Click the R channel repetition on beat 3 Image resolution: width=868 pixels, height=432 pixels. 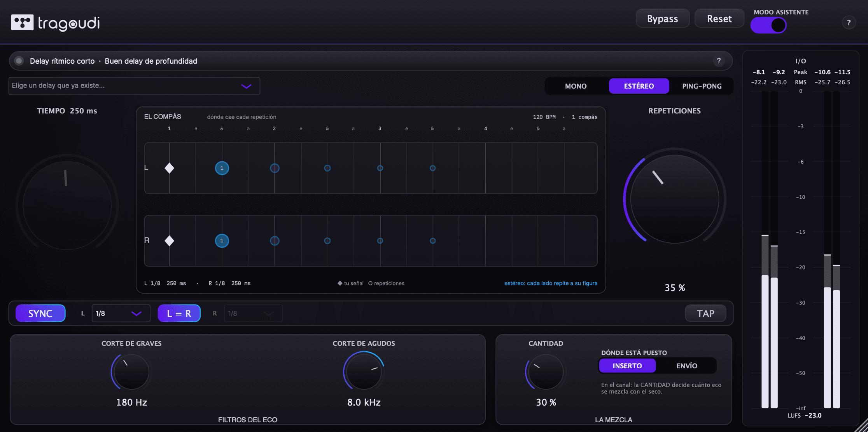coord(380,241)
